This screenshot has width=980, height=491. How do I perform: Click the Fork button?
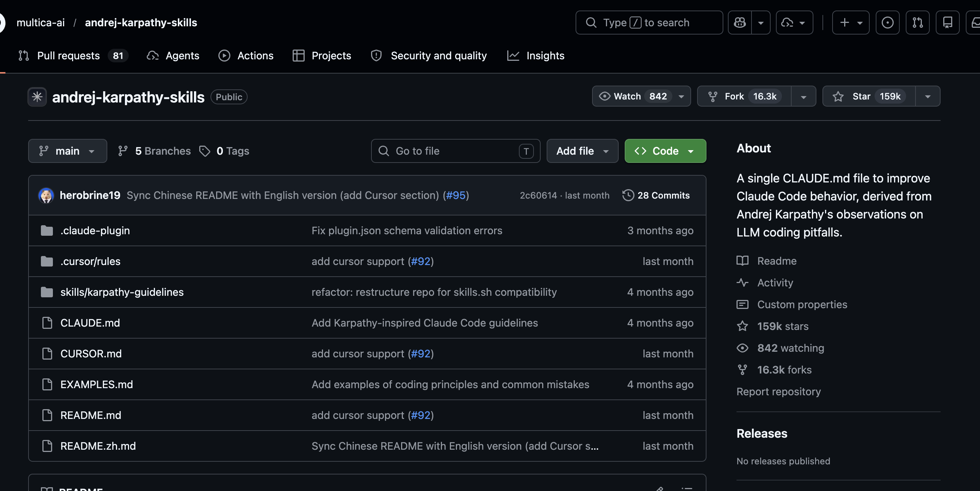click(x=744, y=96)
